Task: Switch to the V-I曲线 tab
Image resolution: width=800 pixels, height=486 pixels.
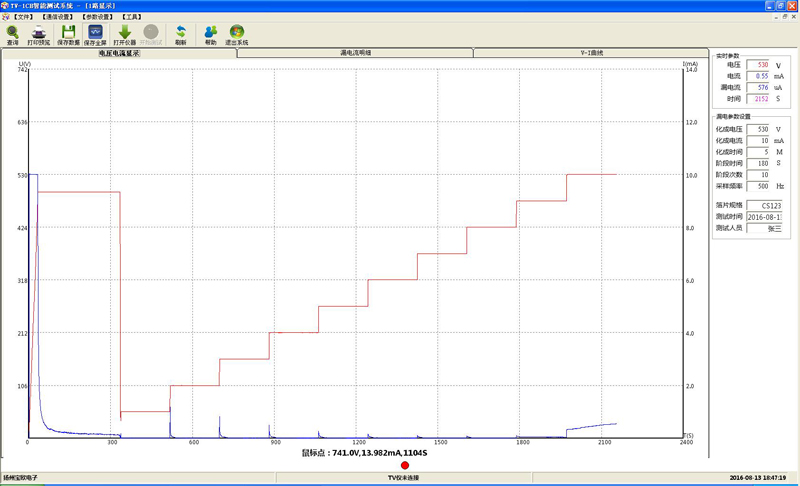Action: (590, 52)
